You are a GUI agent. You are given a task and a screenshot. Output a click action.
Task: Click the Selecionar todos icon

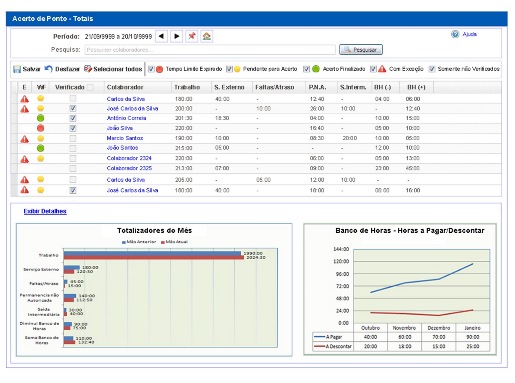[88, 69]
